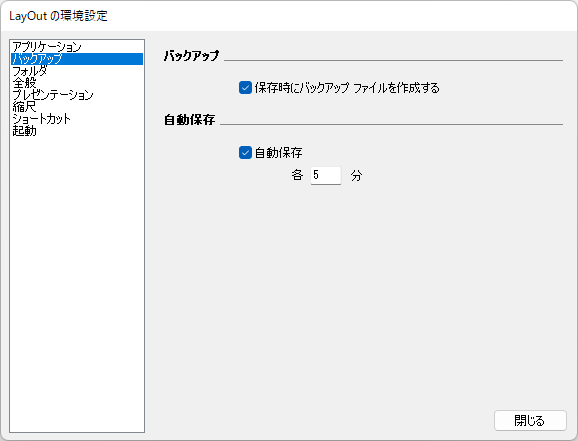The width and height of the screenshot is (578, 441).
Task: Click the bold 自動保存 section heading
Action: [189, 120]
